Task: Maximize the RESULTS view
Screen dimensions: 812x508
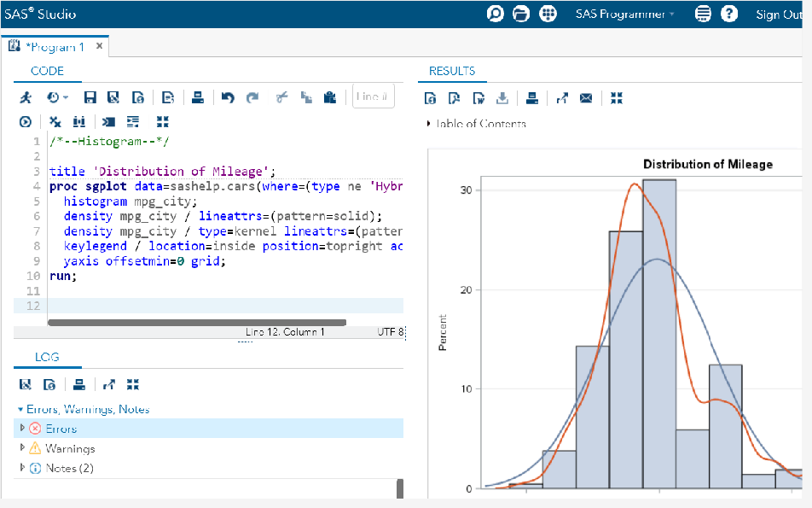Action: 616,98
